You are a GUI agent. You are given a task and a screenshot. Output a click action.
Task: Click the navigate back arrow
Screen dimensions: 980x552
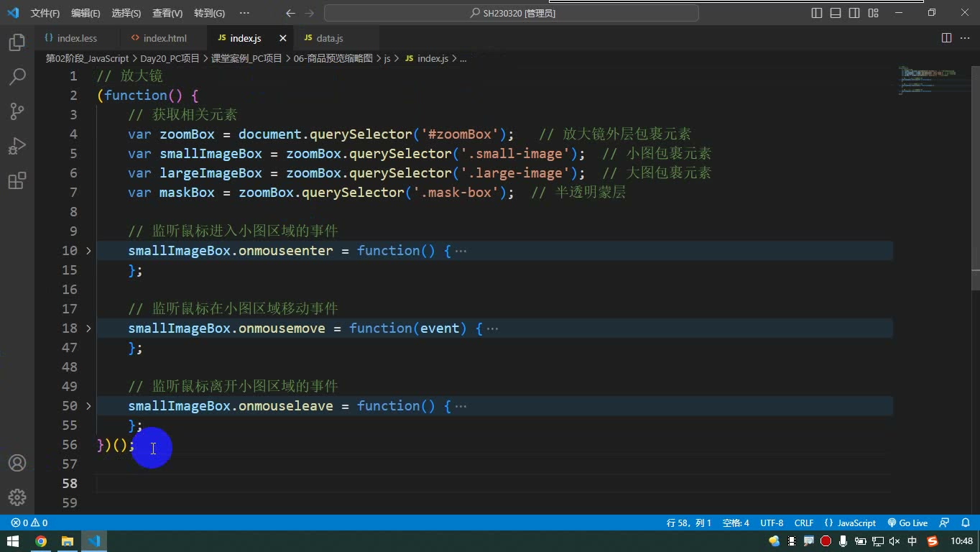click(290, 13)
